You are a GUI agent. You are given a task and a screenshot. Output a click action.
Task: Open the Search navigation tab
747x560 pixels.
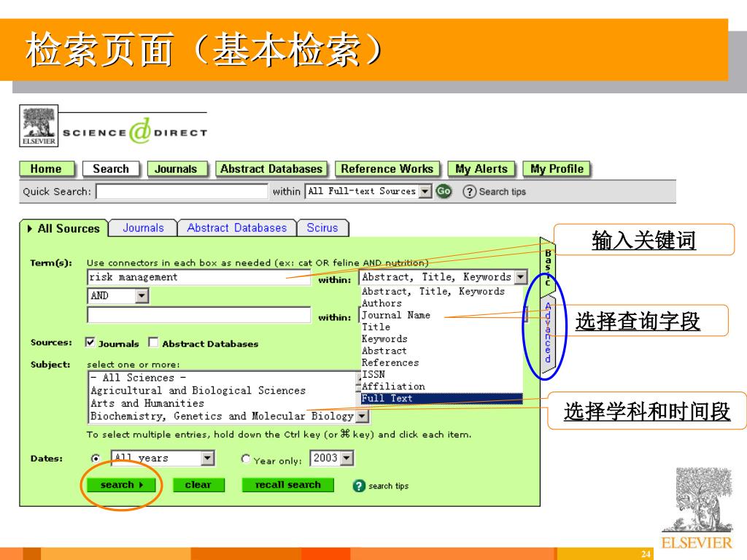111,169
